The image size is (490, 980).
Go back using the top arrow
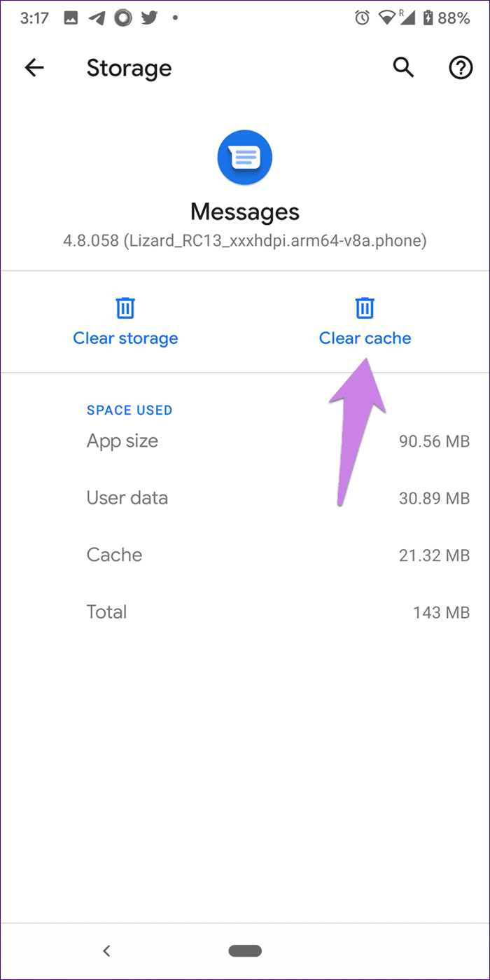coord(34,68)
